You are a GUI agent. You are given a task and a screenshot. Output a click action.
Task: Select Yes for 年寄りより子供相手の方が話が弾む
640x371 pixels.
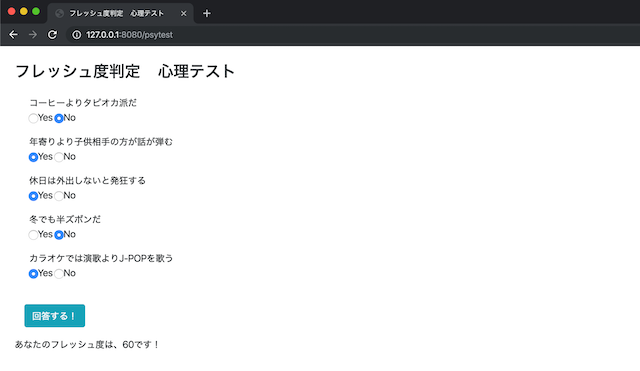(x=33, y=157)
